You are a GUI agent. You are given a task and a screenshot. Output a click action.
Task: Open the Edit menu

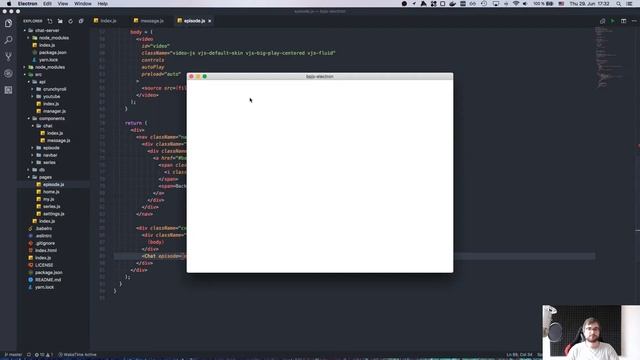(47, 4)
